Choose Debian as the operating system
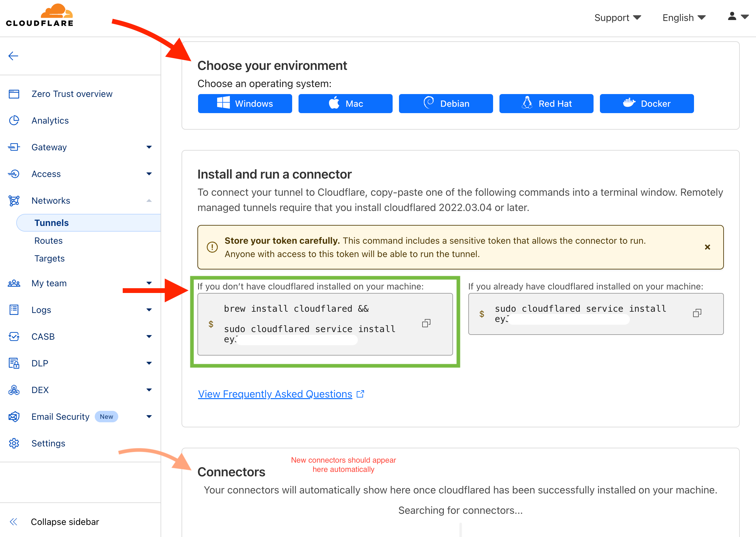The height and width of the screenshot is (537, 756). click(446, 104)
